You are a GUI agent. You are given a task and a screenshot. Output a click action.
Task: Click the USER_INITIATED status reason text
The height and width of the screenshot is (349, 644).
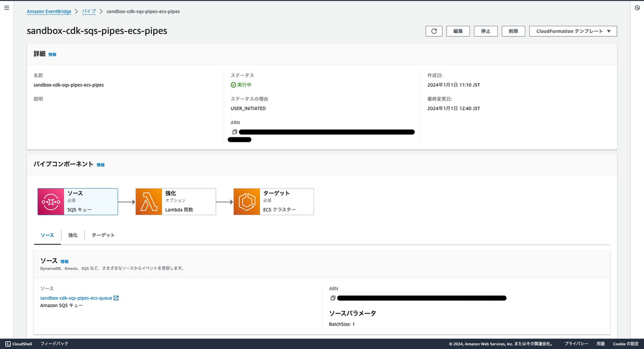click(248, 108)
